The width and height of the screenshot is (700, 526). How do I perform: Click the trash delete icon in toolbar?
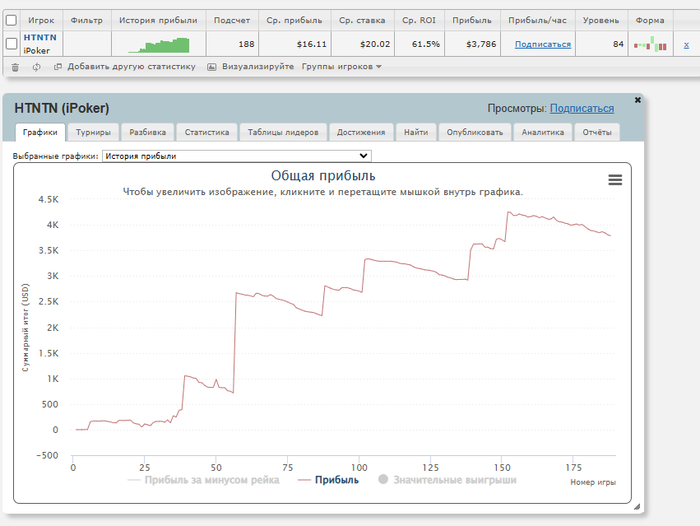tap(15, 67)
